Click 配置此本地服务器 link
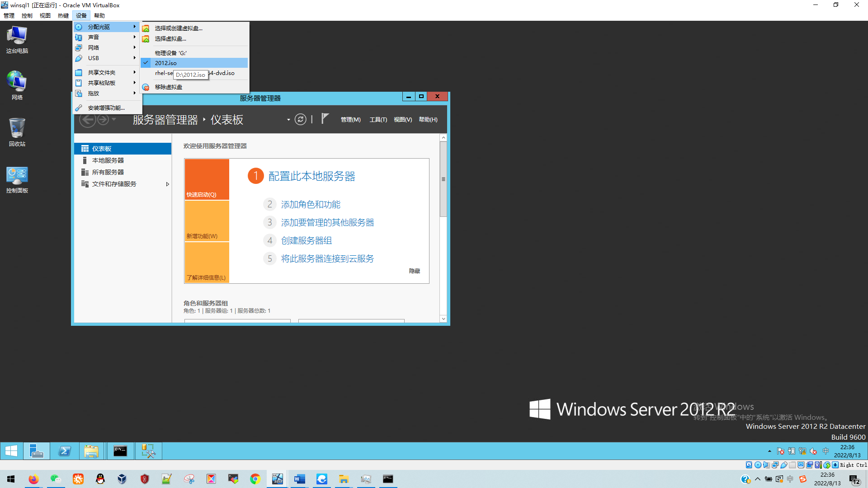 pos(312,176)
